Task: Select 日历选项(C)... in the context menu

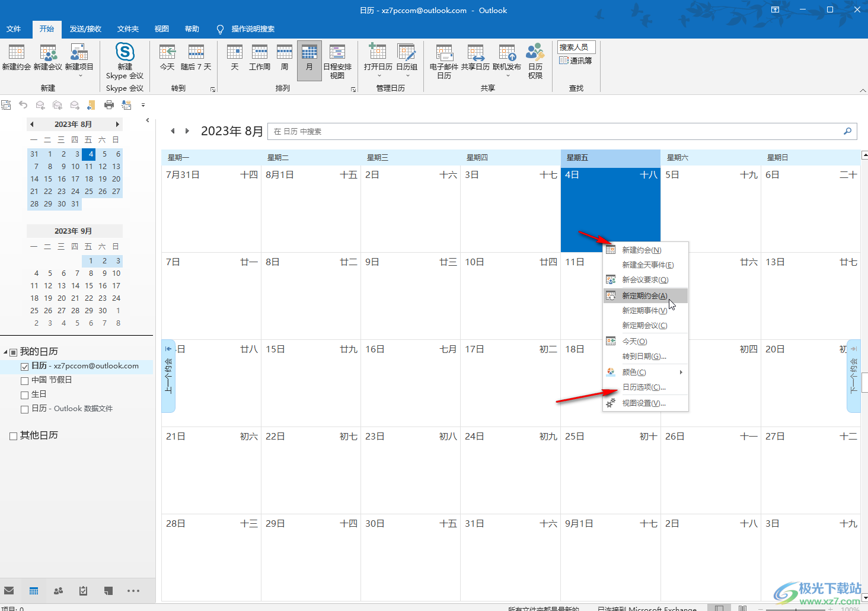Action: tap(645, 387)
